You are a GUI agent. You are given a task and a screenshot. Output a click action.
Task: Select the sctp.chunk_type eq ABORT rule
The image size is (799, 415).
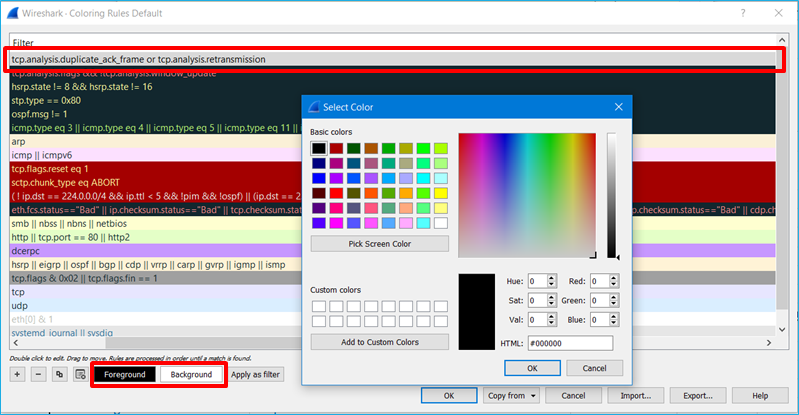click(x=155, y=183)
